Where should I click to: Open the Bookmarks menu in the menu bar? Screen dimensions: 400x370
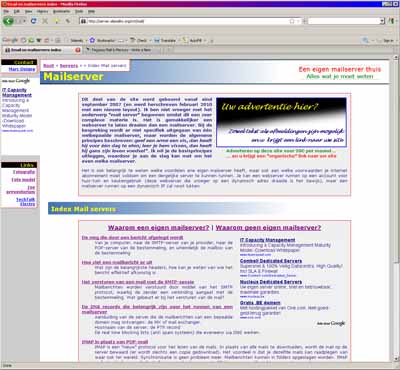pyautogui.click(x=62, y=11)
